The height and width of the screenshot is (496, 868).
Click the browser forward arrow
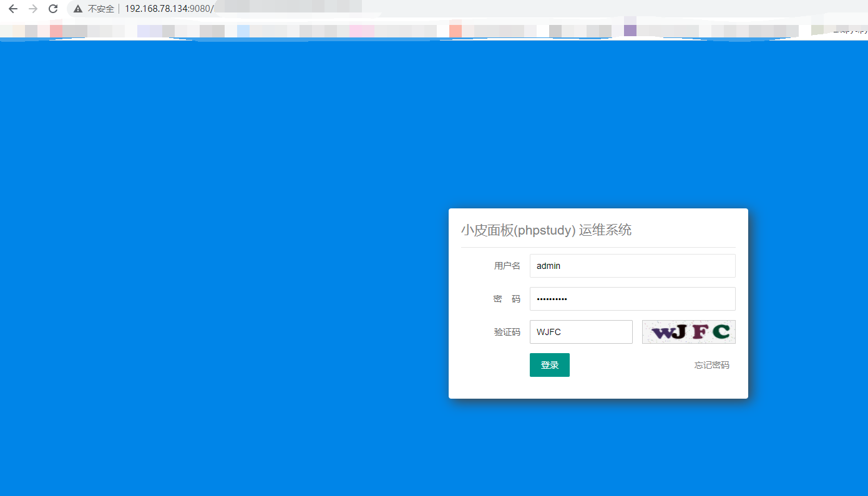(x=33, y=9)
